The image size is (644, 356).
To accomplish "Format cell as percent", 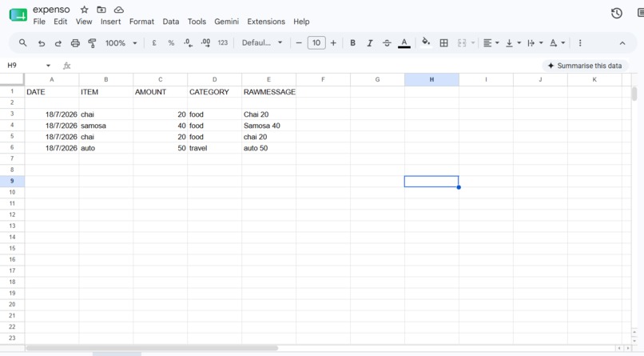I will click(x=171, y=42).
